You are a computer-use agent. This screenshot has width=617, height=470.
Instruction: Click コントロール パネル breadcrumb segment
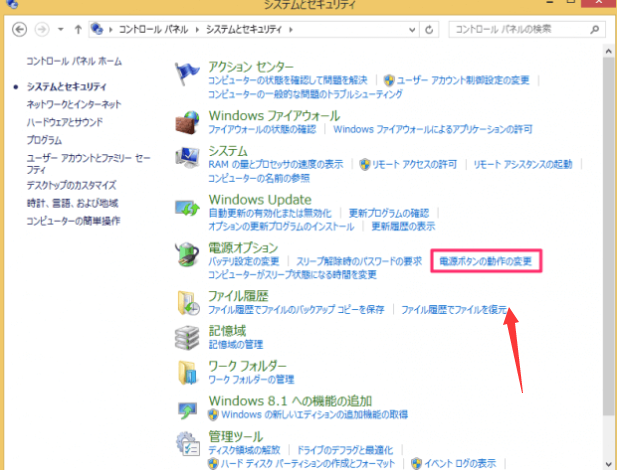tap(153, 30)
